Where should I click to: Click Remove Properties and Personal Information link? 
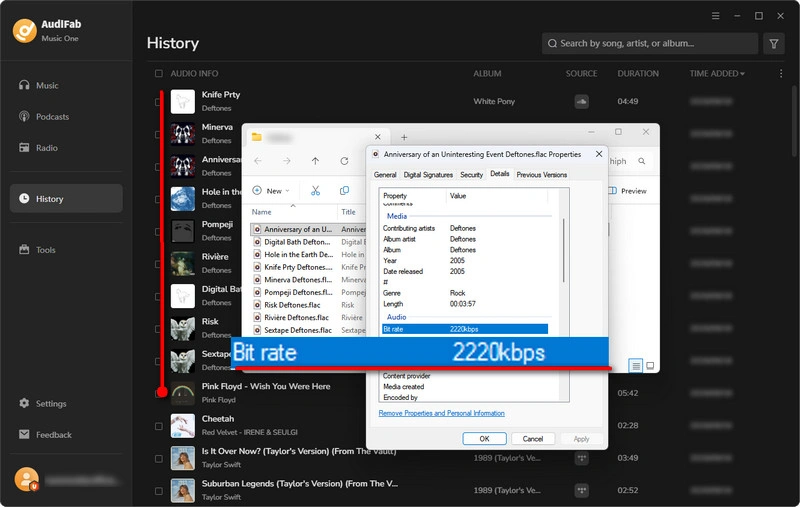[441, 413]
